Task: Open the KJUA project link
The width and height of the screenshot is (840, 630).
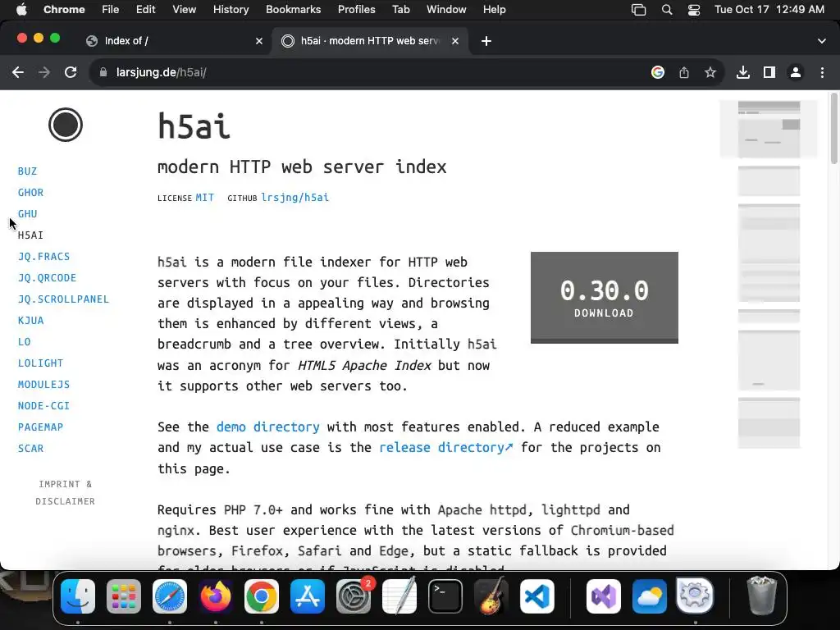Action: [30, 321]
